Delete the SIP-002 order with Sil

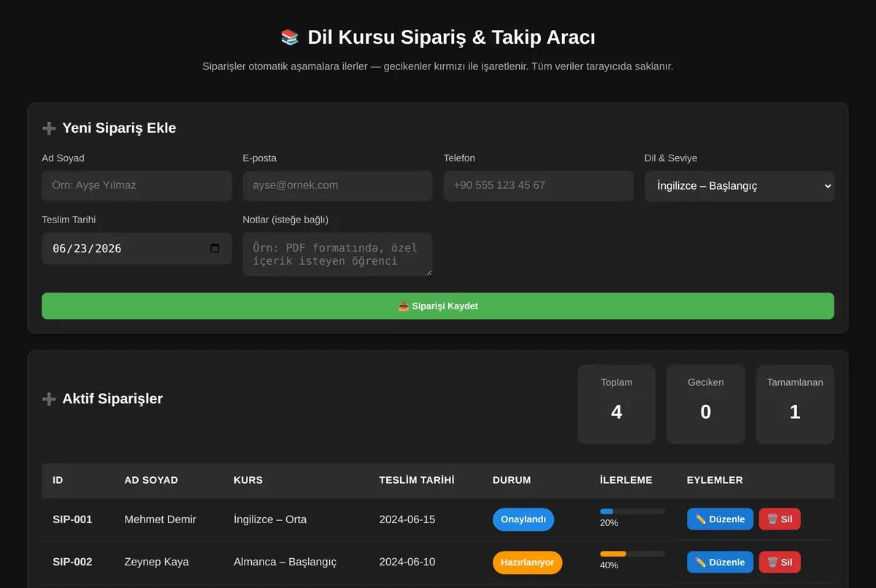[x=780, y=562]
